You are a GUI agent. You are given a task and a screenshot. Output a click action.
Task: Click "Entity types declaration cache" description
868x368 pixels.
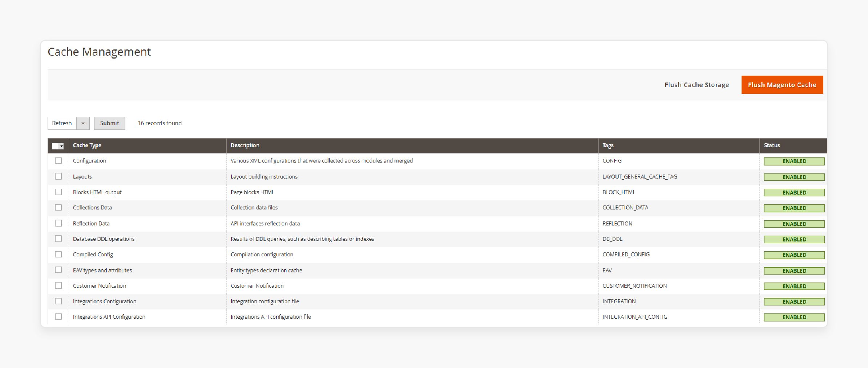coord(266,271)
